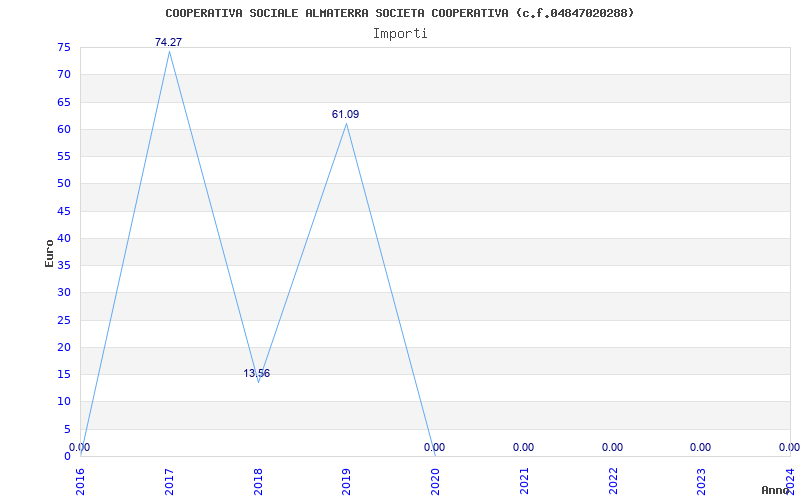Click the 74.27 data label
Screen dimensions: 800x500
(168, 42)
